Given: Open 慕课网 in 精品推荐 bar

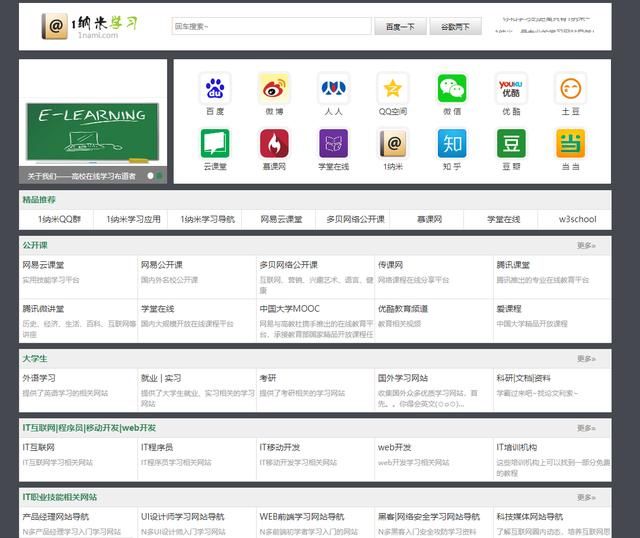Looking at the screenshot, I should coord(429,219).
